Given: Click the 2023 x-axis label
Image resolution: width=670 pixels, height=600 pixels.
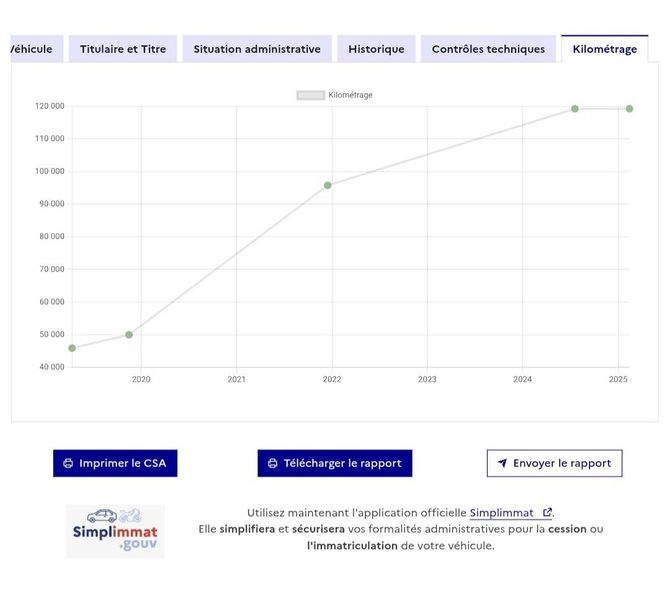Looking at the screenshot, I should click(x=427, y=379).
